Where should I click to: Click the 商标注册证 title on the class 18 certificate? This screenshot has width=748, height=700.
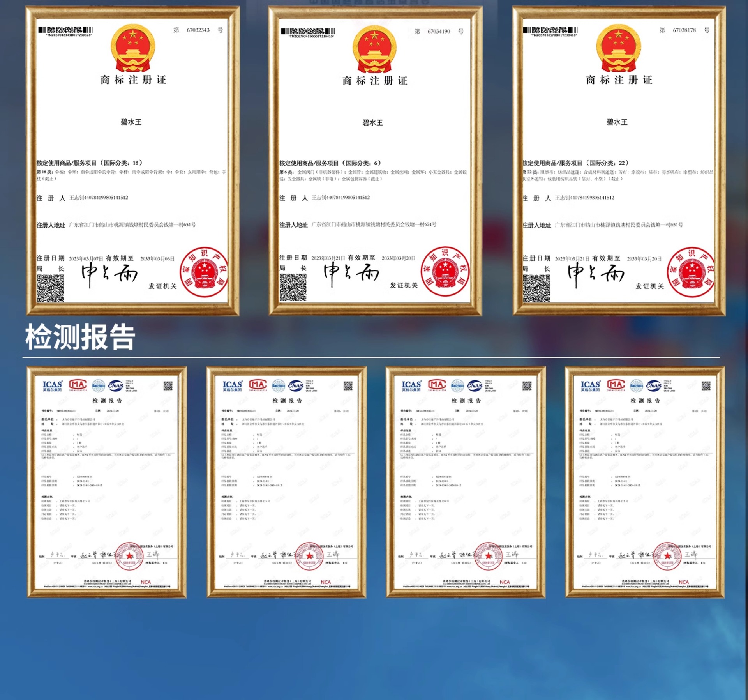tap(133, 80)
